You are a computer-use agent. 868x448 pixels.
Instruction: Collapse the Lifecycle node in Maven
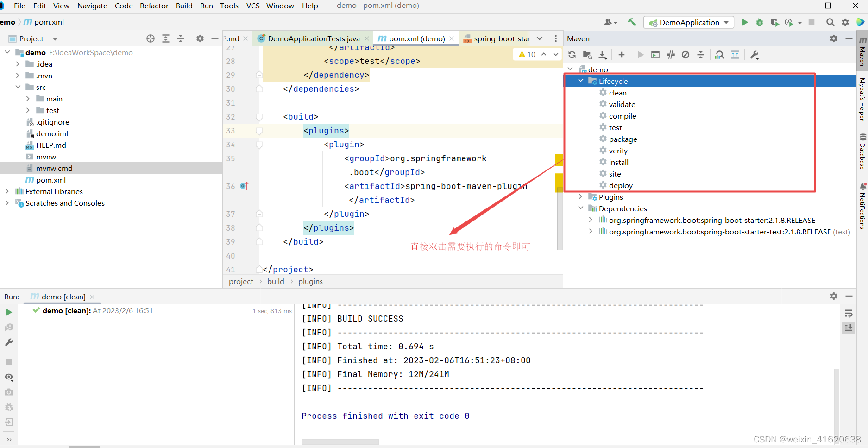pyautogui.click(x=581, y=81)
